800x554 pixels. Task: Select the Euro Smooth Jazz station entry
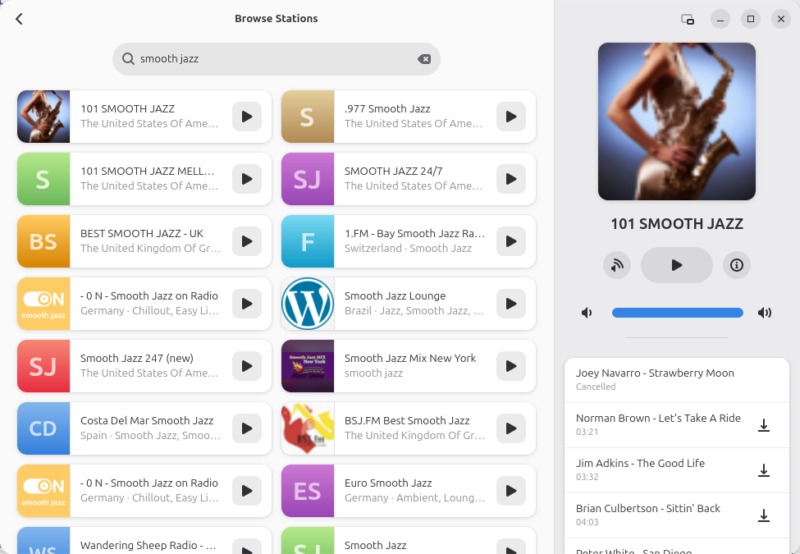(x=388, y=490)
